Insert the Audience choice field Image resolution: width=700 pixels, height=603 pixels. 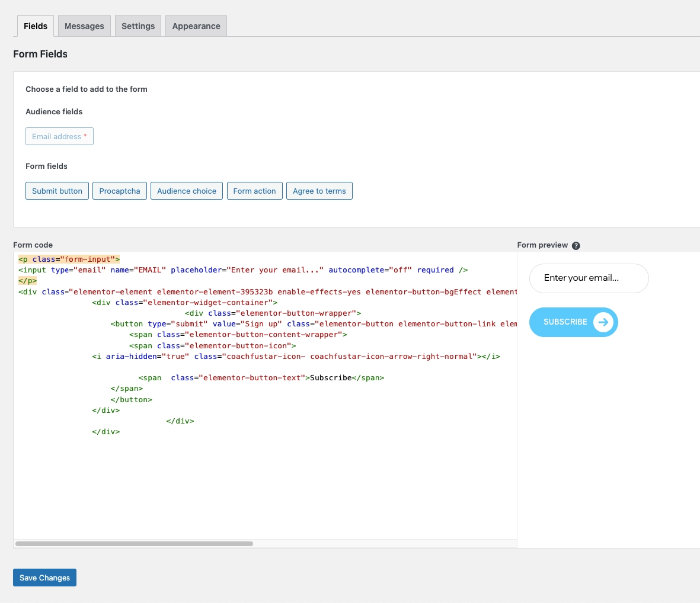click(x=187, y=191)
